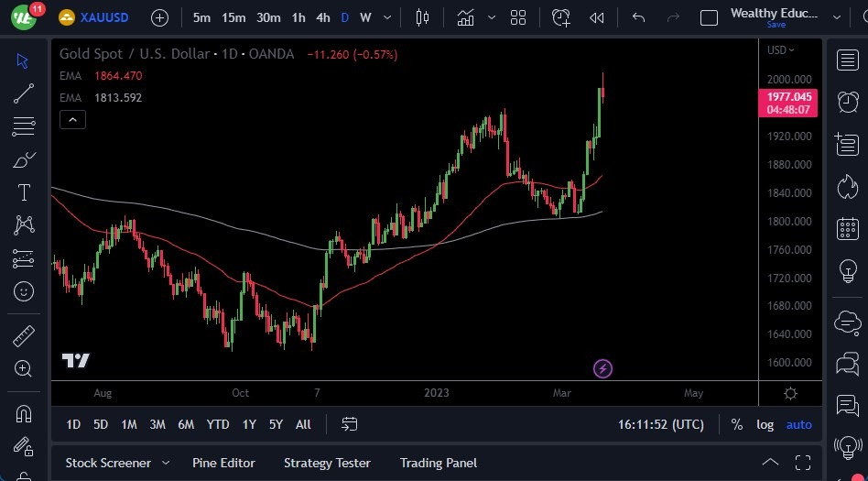Open the Stock Screener dropdown
This screenshot has height=481, width=868.
[x=117, y=463]
